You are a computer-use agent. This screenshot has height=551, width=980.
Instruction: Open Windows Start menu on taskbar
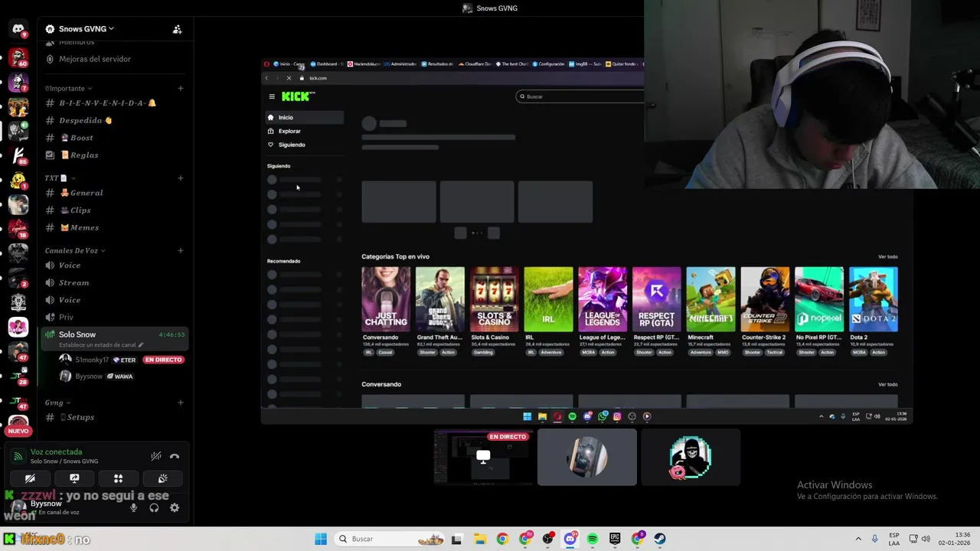pos(321,539)
